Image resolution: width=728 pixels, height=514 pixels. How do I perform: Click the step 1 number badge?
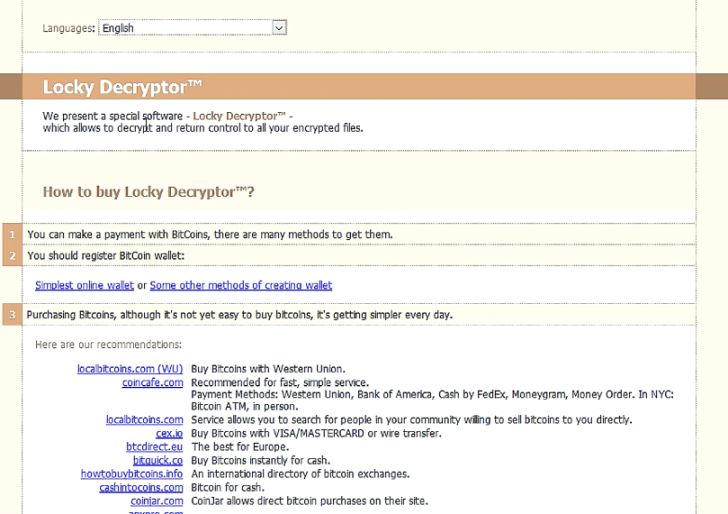click(x=12, y=235)
